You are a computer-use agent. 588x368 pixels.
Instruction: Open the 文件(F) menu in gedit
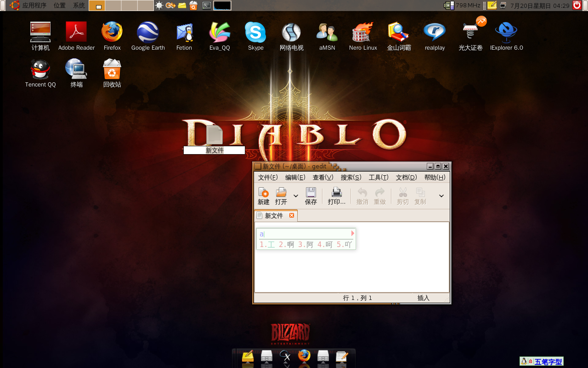click(268, 178)
